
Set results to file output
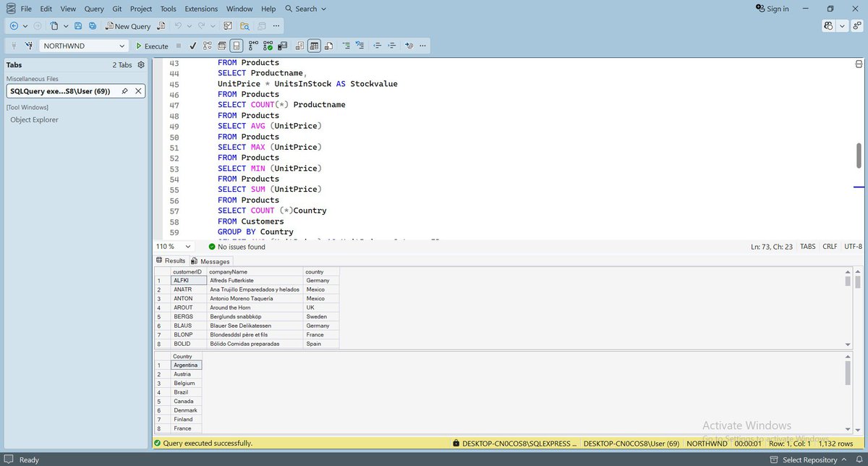point(329,46)
